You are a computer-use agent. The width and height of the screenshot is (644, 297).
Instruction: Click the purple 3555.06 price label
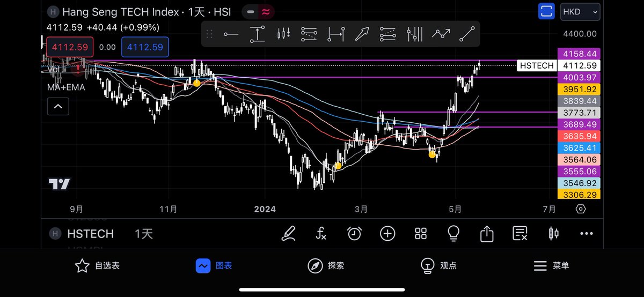(x=579, y=171)
